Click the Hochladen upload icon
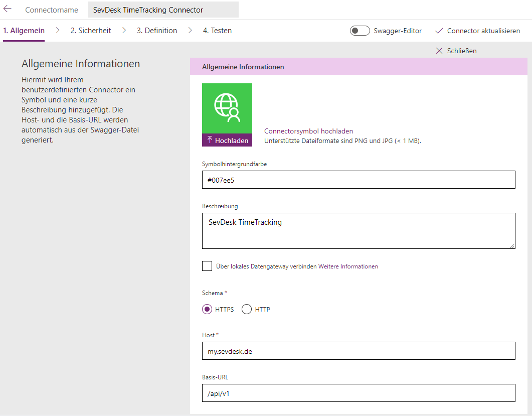Screen dimensions: 532x416 coord(211,140)
